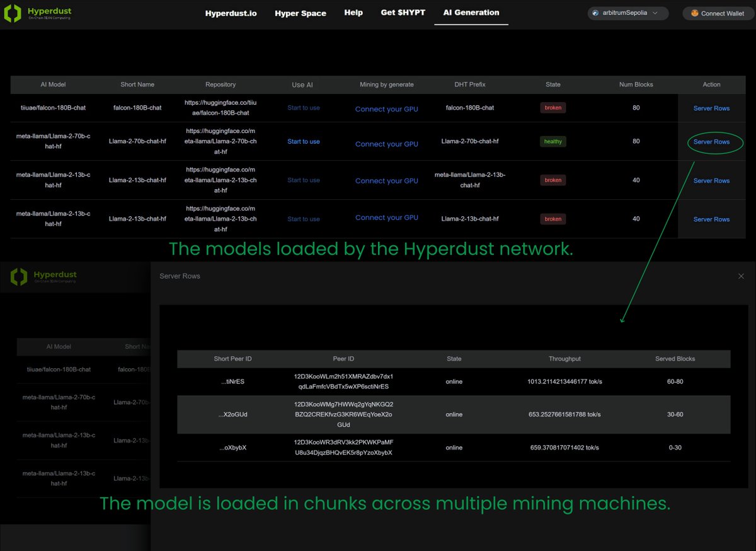Viewport: 756px width, 551px height.
Task: Click Connect your GPU for Llama-2-70b-chat-hf
Action: 387,144
